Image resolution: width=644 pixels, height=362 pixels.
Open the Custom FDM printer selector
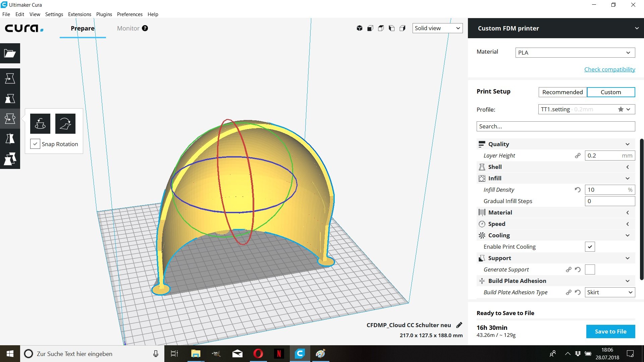(556, 28)
